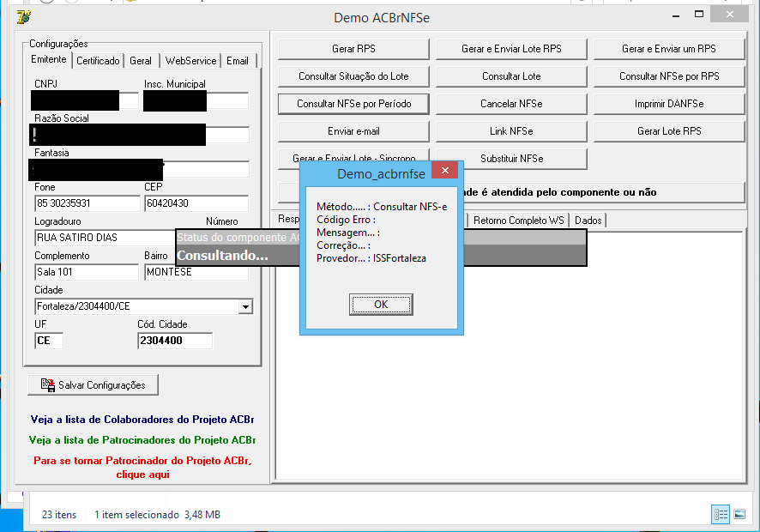This screenshot has height=532, width=760.
Task: Click the Insc. Municipal input field
Action: click(196, 100)
